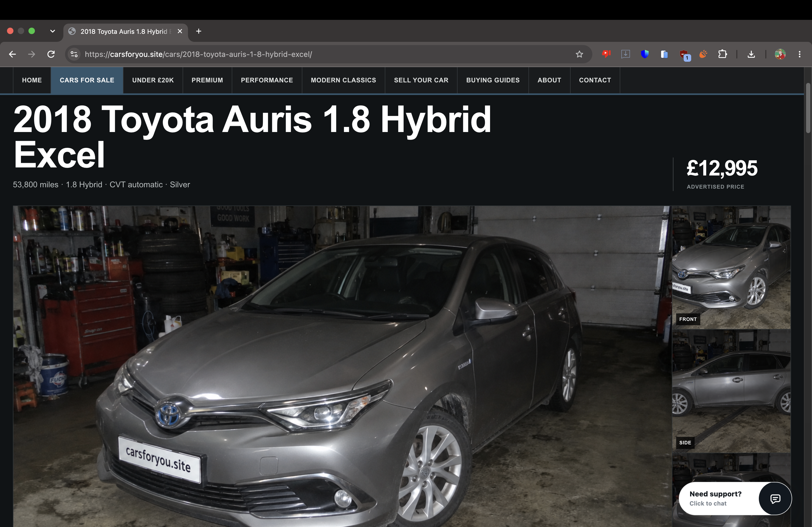The width and height of the screenshot is (812, 527).
Task: Open the UNDER £20K menu item
Action: (153, 80)
